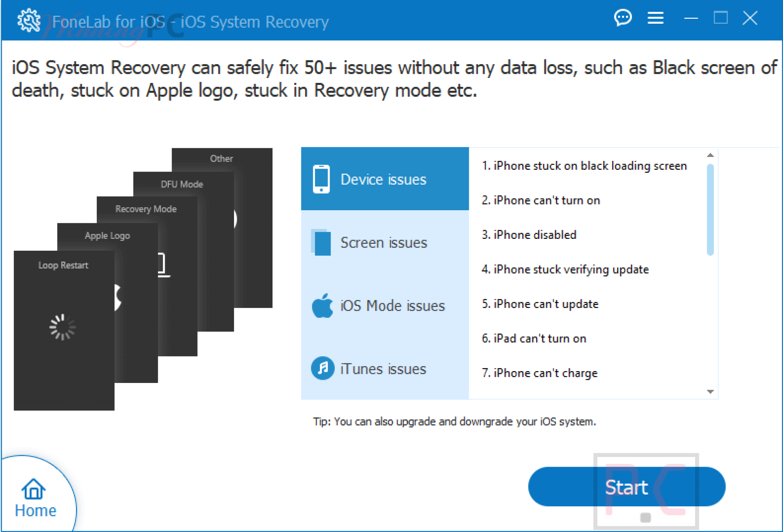Select the Apple logo icon beside iOS Mode issues
The height and width of the screenshot is (532, 783).
pos(322,305)
